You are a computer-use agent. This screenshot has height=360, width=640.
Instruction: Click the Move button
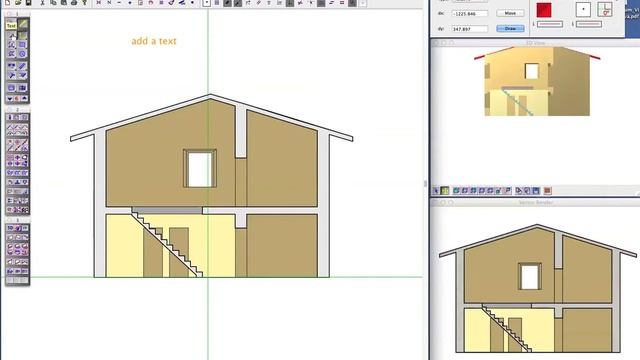510,13
